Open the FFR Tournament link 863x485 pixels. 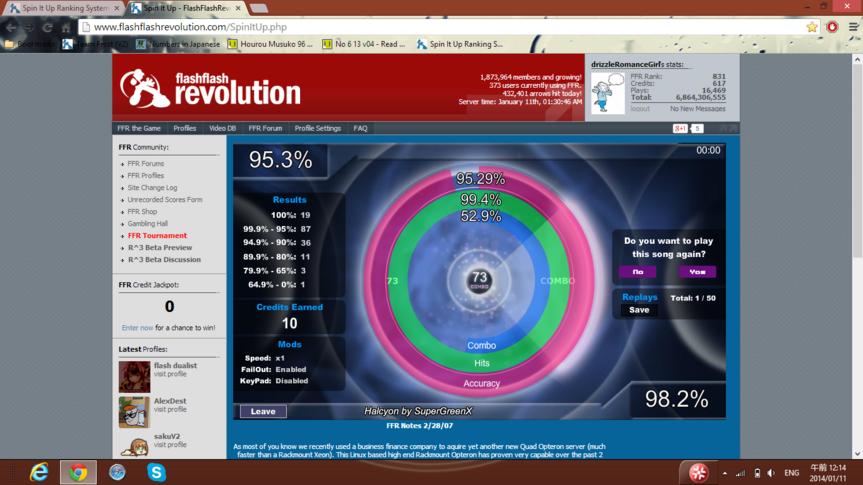[157, 236]
